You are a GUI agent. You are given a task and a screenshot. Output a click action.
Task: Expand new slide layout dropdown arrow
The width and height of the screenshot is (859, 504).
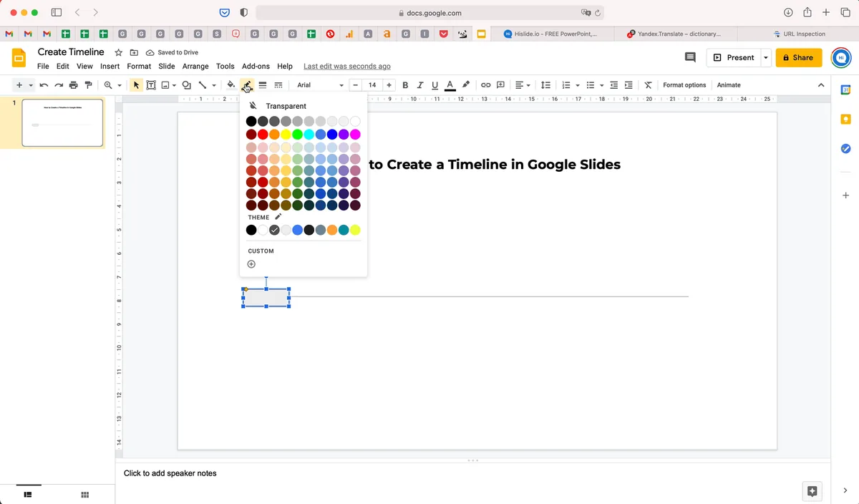click(31, 85)
